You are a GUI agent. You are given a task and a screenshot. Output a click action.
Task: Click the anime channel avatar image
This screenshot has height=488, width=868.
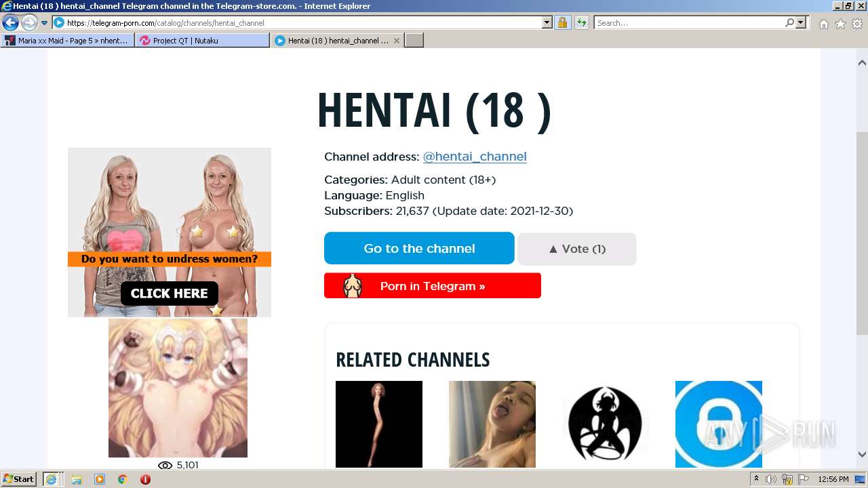[178, 388]
